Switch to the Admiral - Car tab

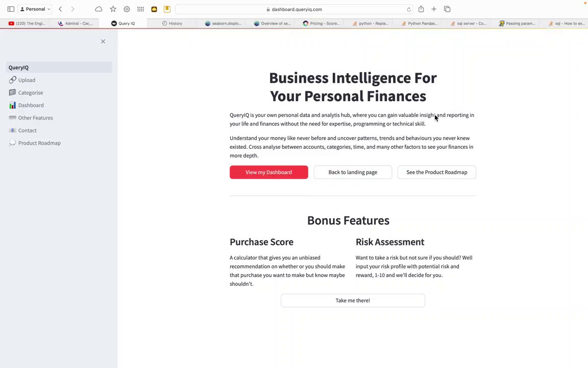pyautogui.click(x=75, y=24)
